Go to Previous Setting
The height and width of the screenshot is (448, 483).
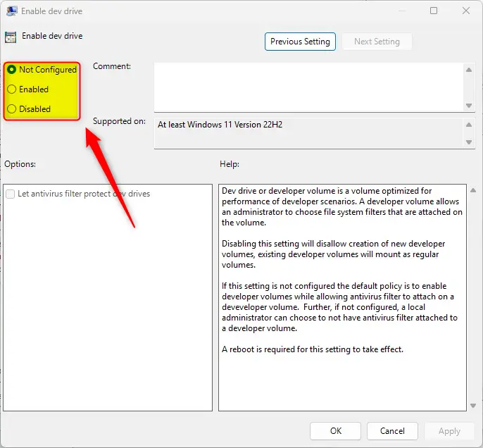(300, 42)
